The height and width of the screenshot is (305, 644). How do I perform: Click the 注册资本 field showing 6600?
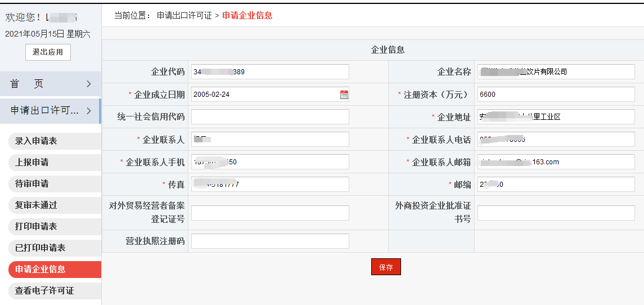click(x=556, y=94)
